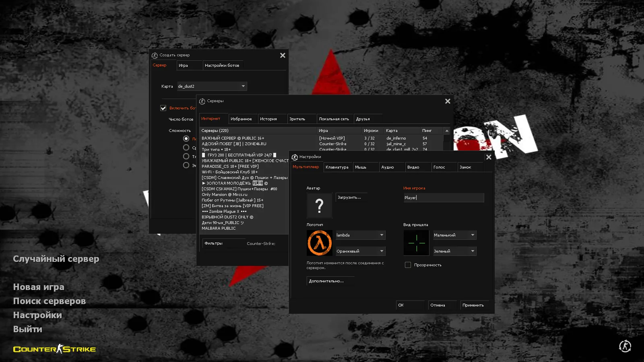Click the green crosshair preview box

click(416, 243)
